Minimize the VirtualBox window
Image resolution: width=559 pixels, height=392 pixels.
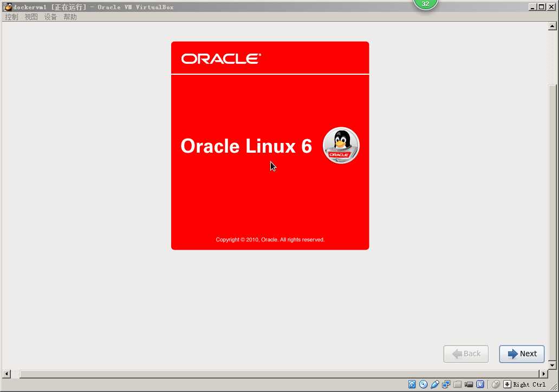click(532, 7)
